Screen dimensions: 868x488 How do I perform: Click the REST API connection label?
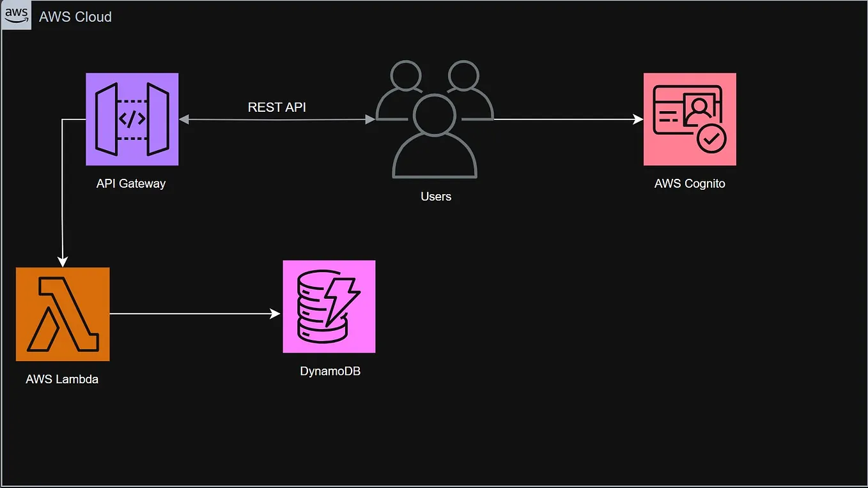pos(277,107)
